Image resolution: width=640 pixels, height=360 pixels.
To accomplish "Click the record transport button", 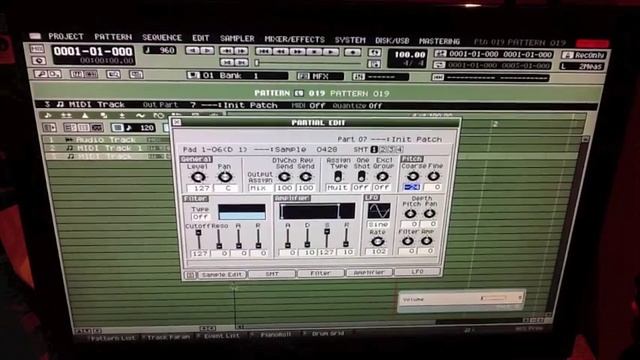I will pyautogui.click(x=353, y=52).
